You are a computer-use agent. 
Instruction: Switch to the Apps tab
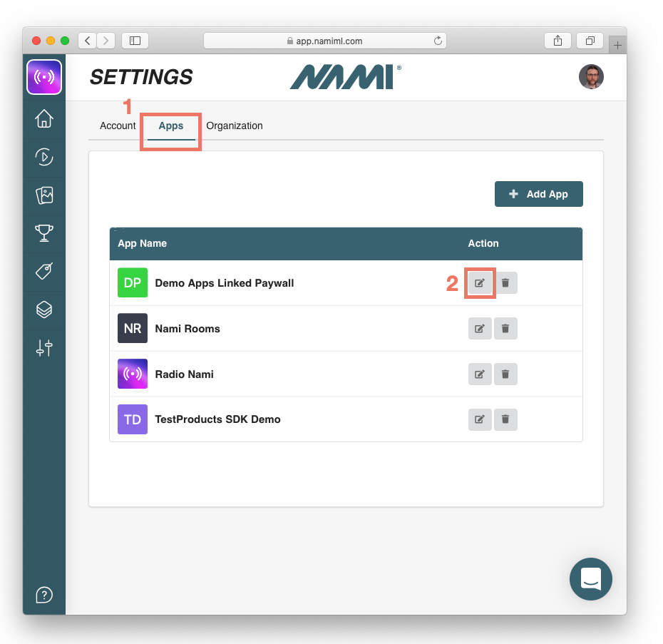click(171, 126)
